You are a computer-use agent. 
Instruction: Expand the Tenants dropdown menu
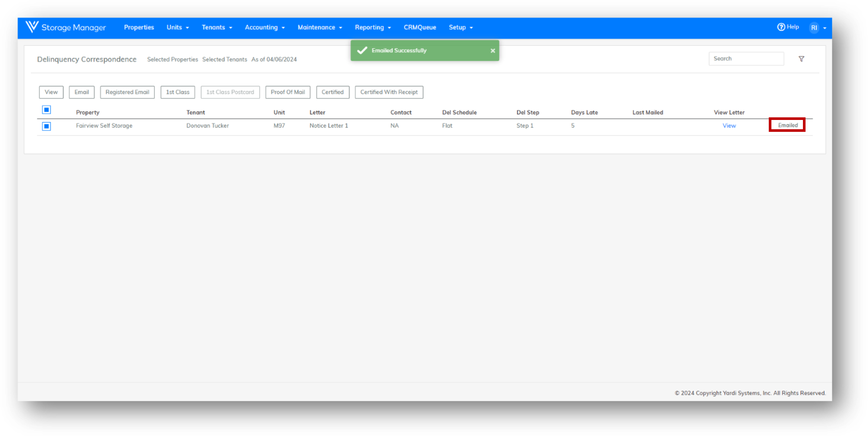coord(216,28)
